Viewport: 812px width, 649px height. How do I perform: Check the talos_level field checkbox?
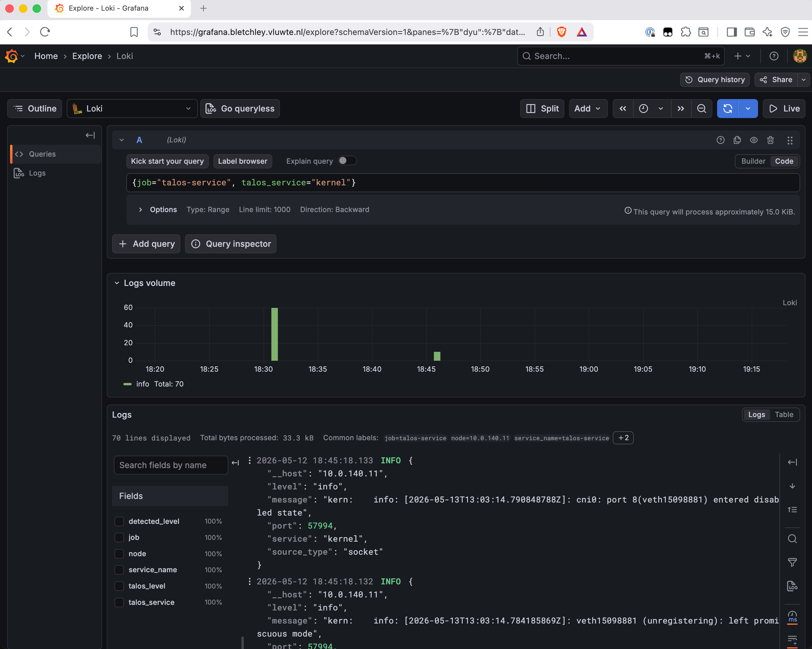coord(119,586)
